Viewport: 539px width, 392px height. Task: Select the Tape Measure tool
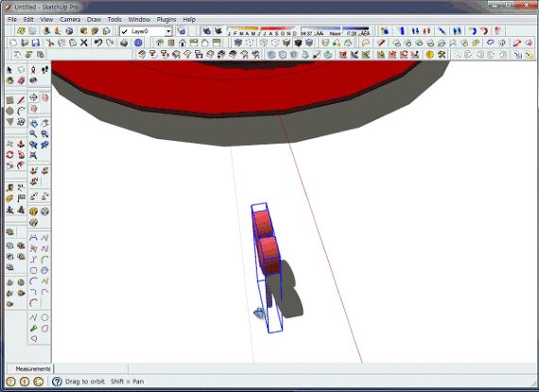coord(9,188)
